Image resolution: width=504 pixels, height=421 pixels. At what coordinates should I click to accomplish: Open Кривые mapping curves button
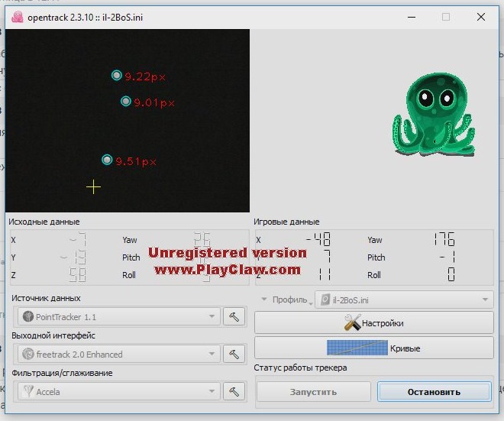pos(374,348)
